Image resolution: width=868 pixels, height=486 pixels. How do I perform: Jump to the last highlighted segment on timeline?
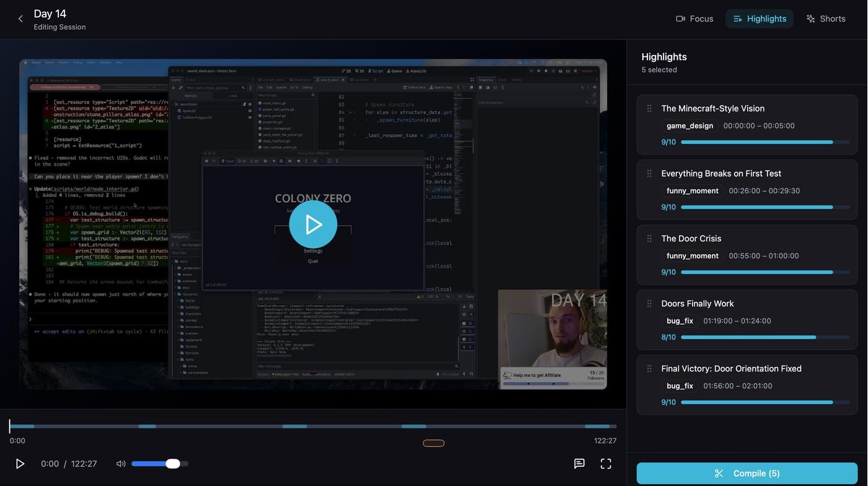click(597, 426)
